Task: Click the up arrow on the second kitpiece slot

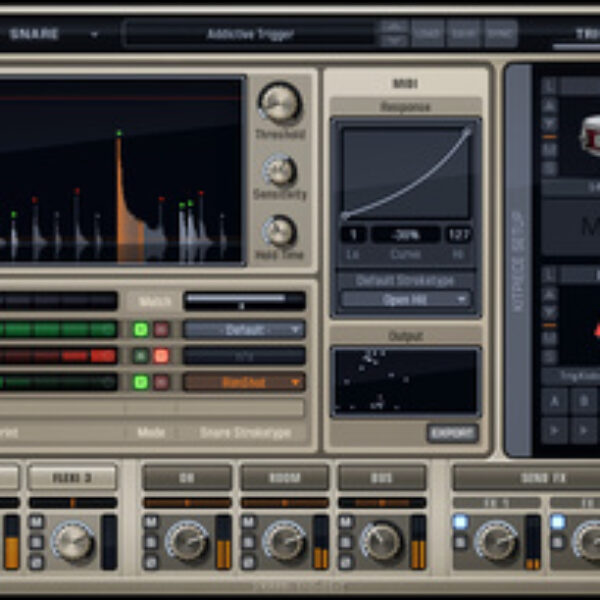Action: click(x=549, y=294)
